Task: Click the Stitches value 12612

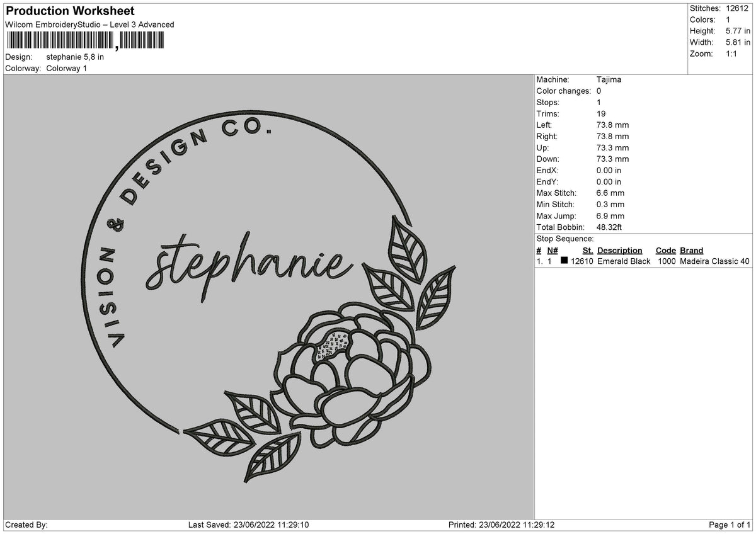Action: tap(737, 8)
